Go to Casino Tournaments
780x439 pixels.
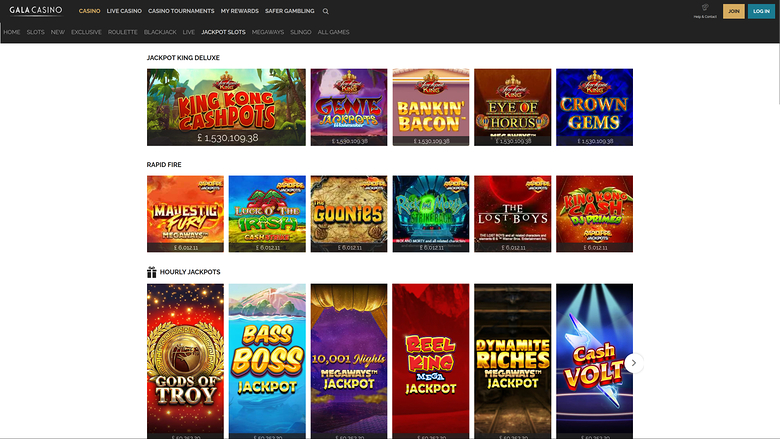[x=181, y=11]
